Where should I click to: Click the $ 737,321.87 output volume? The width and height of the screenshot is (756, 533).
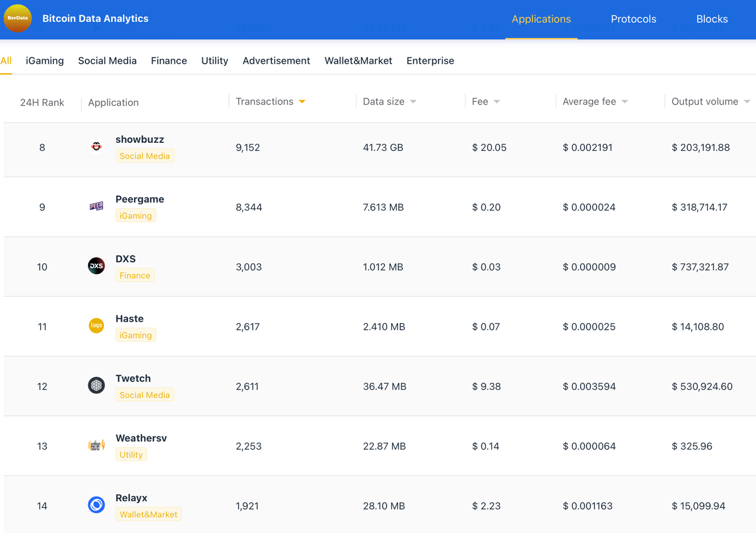[x=700, y=267]
